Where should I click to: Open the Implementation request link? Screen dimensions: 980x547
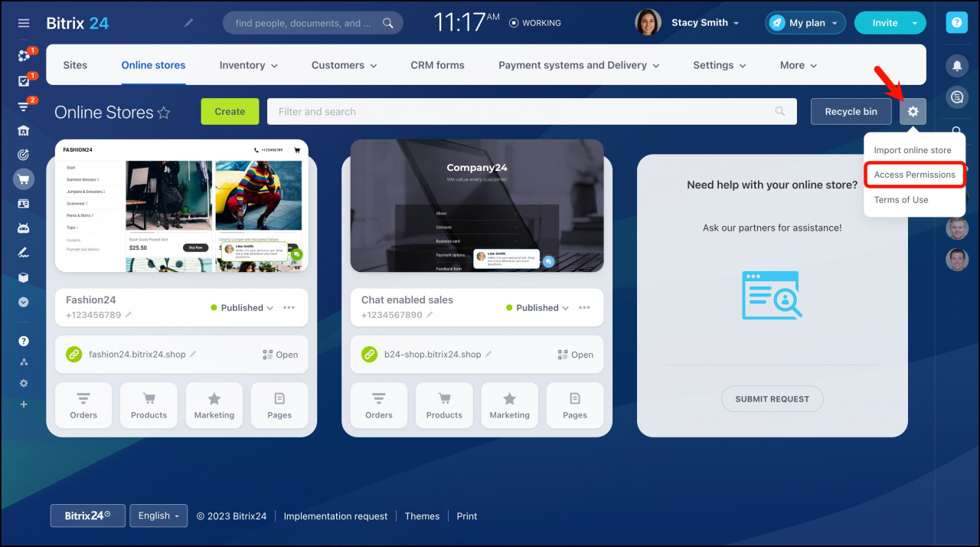tap(335, 516)
